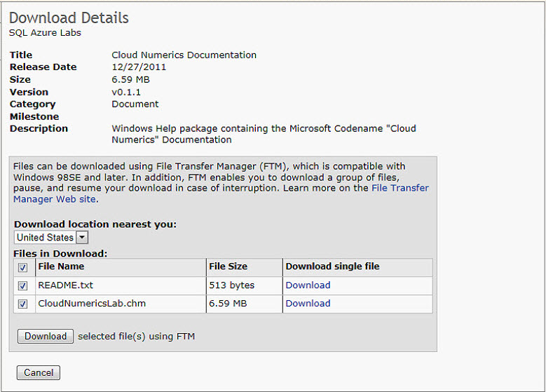Uncheck the CloudNumericsLab.chm file checkbox
The image size is (546, 392).
click(22, 304)
